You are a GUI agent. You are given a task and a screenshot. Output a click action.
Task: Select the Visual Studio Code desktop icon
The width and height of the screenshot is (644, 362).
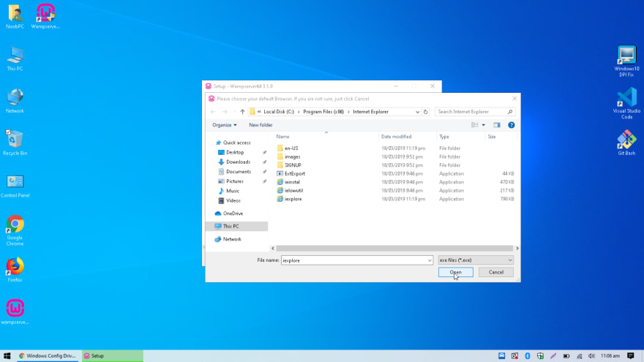(x=626, y=103)
